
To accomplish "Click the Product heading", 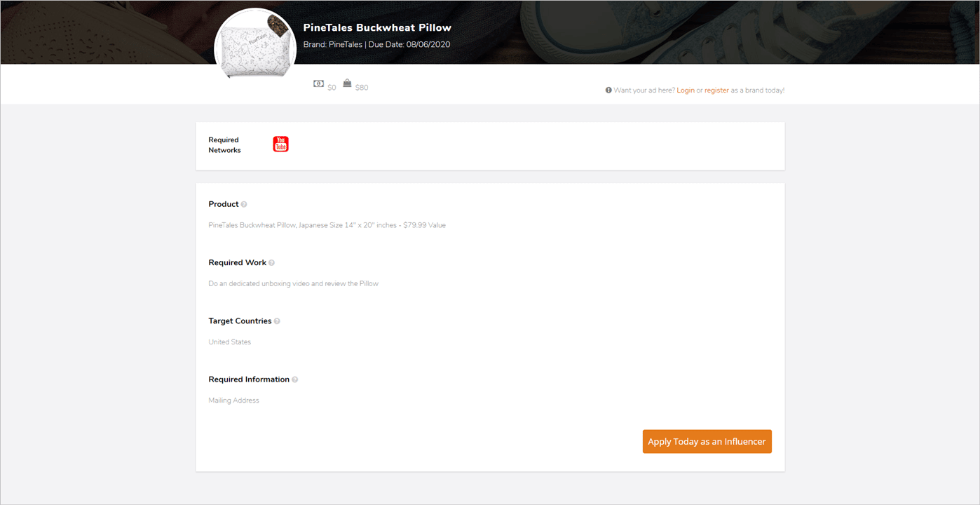I will [224, 204].
